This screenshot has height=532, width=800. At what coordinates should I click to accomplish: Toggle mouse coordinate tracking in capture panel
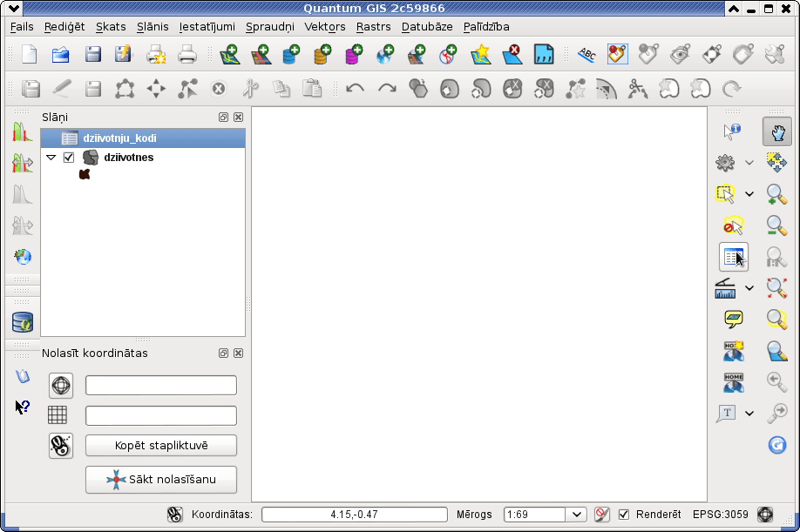[x=61, y=446]
